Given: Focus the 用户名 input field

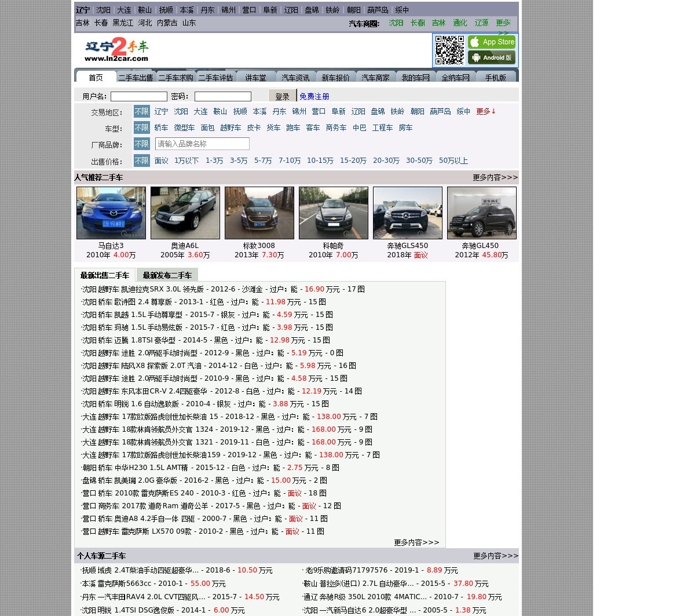Looking at the screenshot, I should [x=138, y=97].
